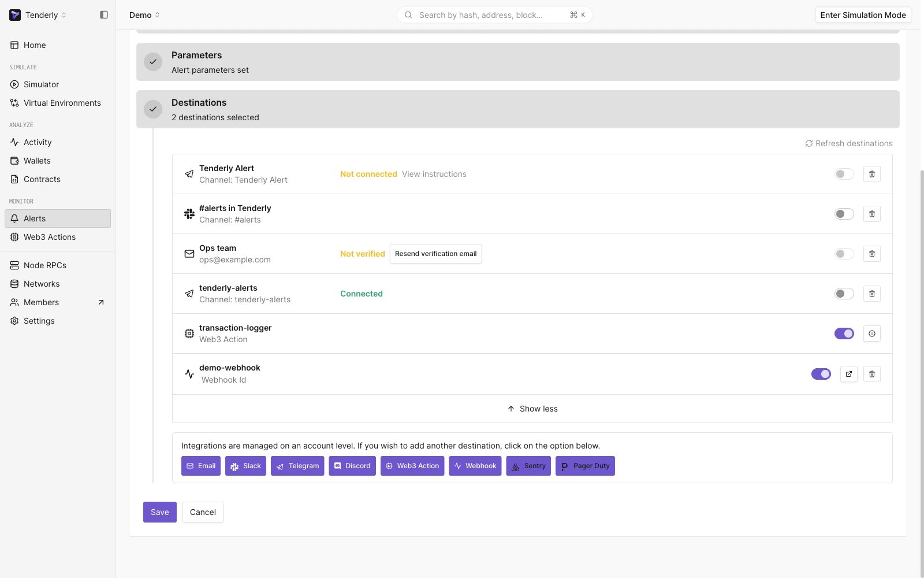The height and width of the screenshot is (578, 924).
Task: Click the Slack icon beside #alerts in Tenderly
Action: click(189, 214)
